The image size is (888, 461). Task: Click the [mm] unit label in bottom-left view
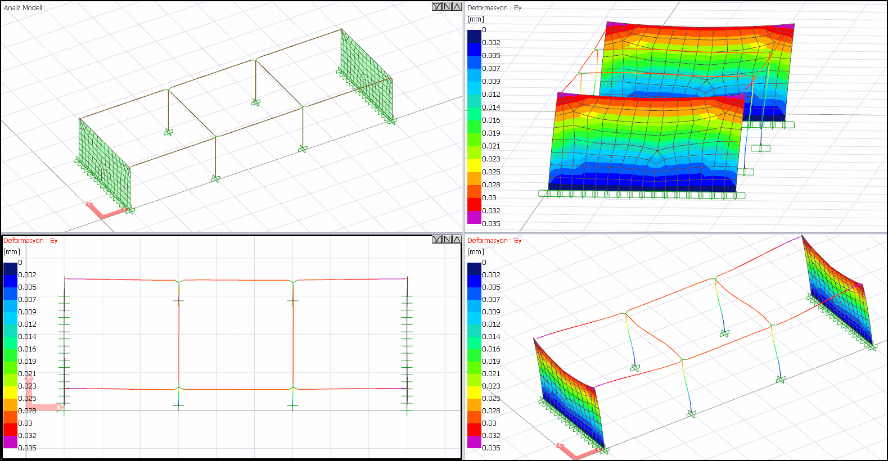coord(13,251)
